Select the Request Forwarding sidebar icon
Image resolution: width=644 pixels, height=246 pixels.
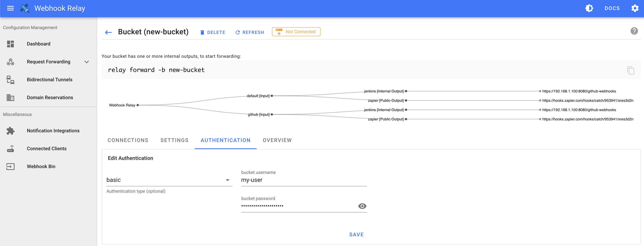click(x=10, y=62)
